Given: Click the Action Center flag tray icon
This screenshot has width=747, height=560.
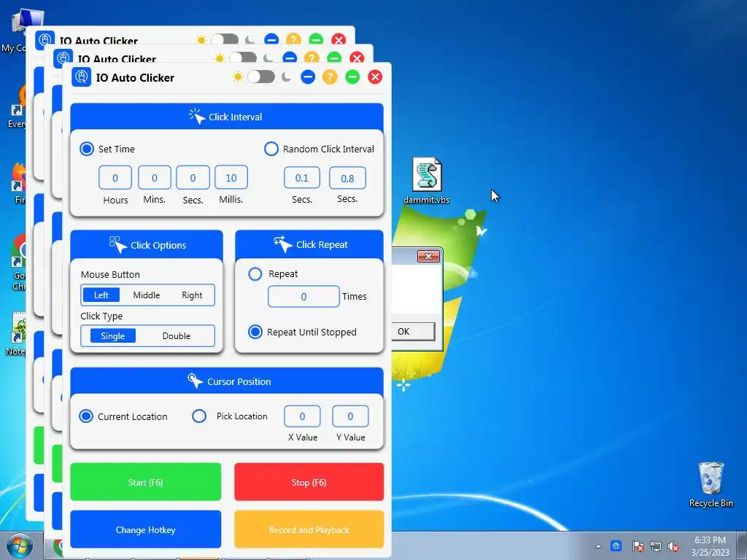Looking at the screenshot, I should pos(638,546).
